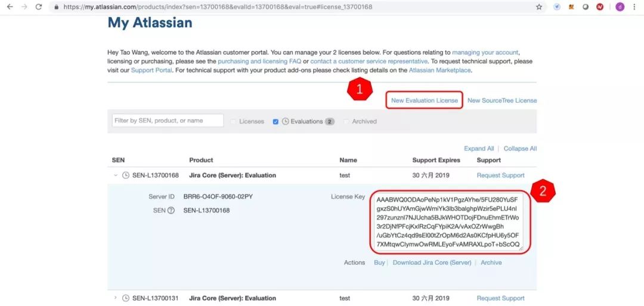Image resolution: width=644 pixels, height=306 pixels.
Task: Bookmark this page with the star icon
Action: 539,7
